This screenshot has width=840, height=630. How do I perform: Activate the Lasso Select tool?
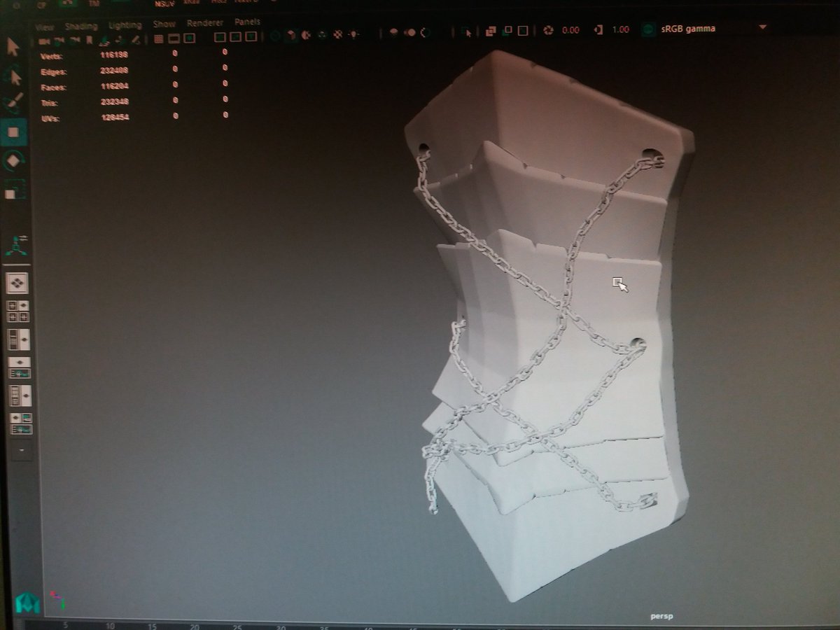14,76
